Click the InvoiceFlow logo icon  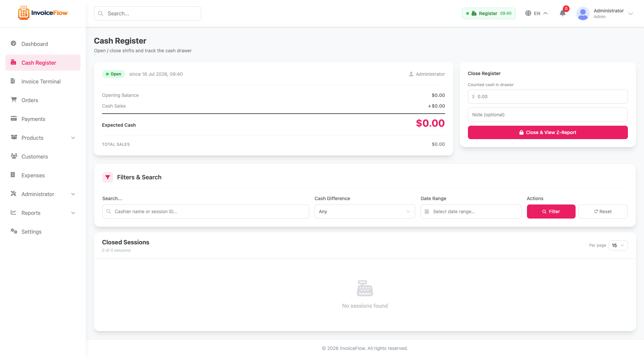[23, 13]
